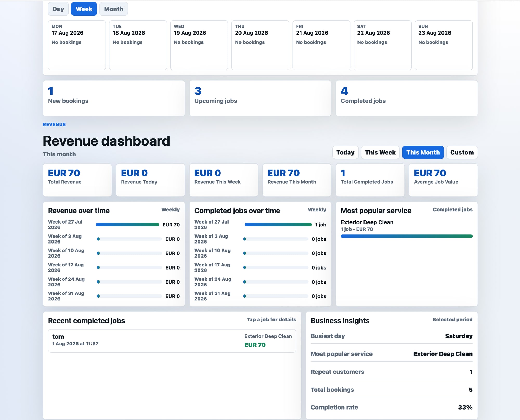Click 'Tap a job for details' hint
Viewport: 520px width, 420px height.
[x=271, y=320]
